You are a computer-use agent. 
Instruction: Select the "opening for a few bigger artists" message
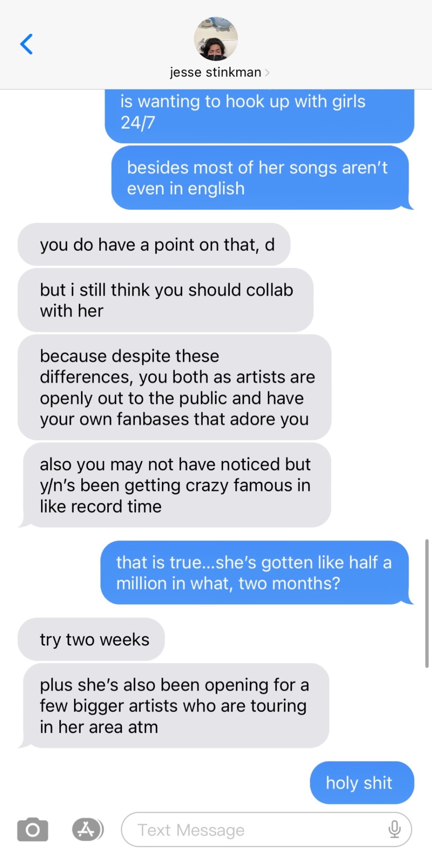point(174,706)
